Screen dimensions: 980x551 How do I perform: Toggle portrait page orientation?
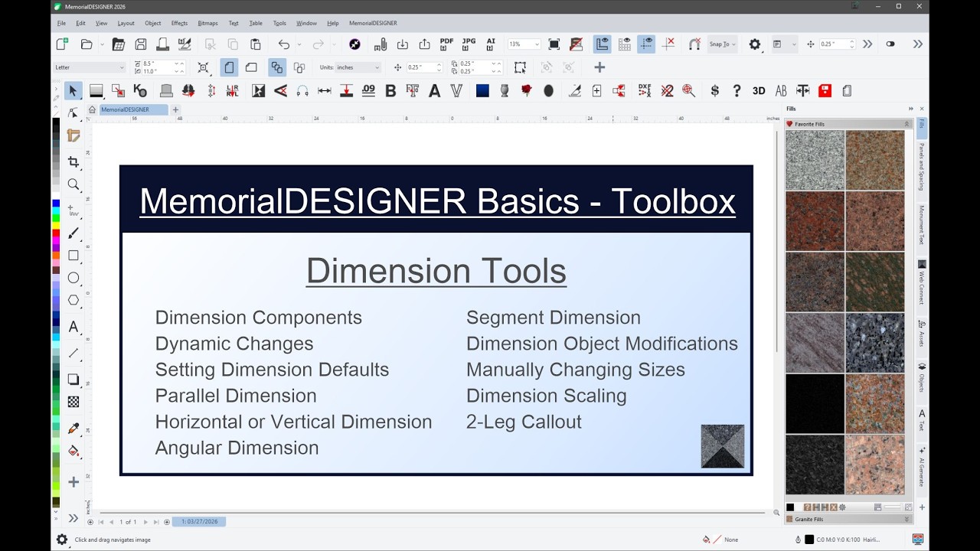point(229,67)
